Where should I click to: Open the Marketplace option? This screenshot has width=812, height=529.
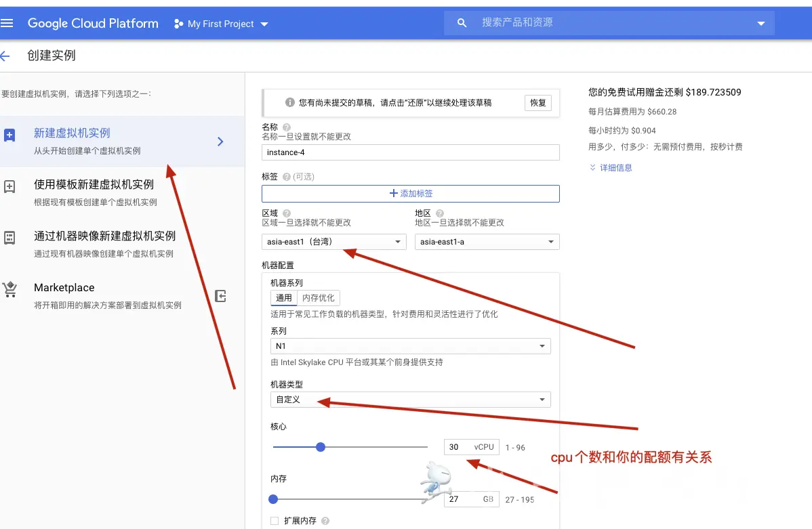[x=108, y=295]
